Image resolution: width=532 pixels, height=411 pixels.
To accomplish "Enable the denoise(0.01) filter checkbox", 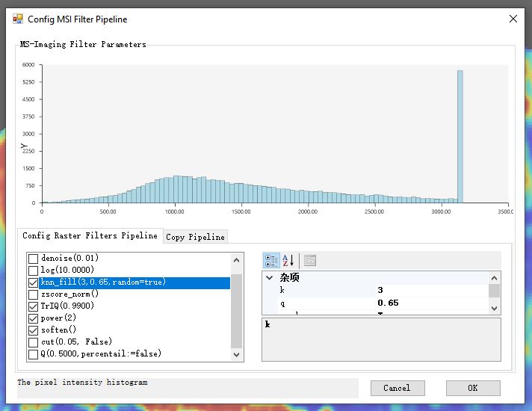I will 33,259.
